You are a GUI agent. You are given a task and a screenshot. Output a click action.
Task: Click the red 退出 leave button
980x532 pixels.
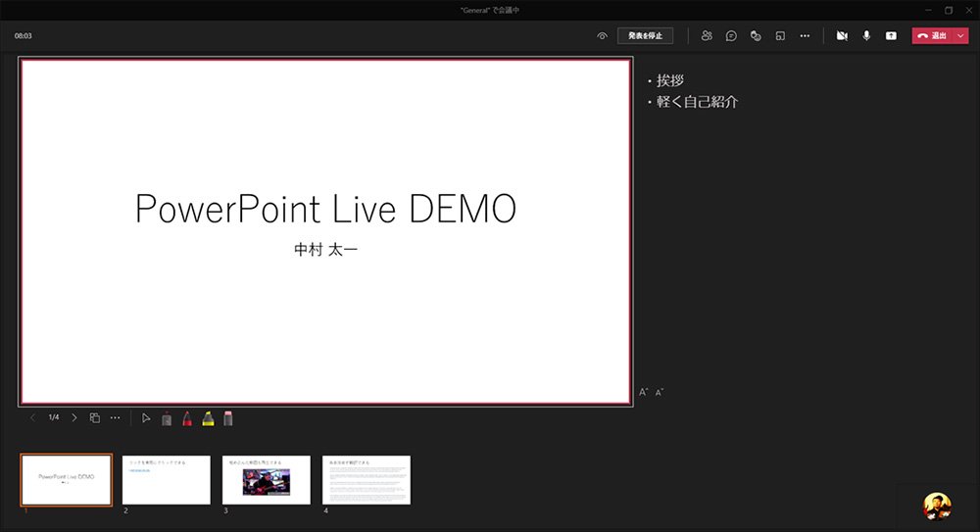tap(933, 35)
